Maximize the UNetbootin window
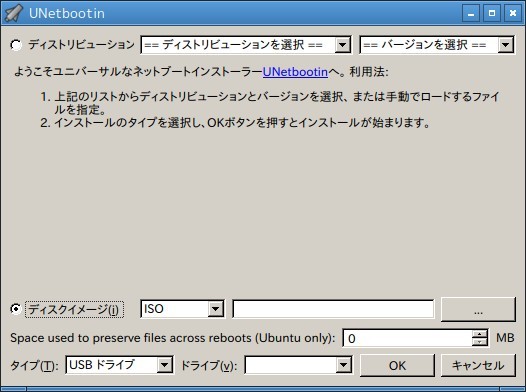This screenshot has width=526, height=392. 492,13
